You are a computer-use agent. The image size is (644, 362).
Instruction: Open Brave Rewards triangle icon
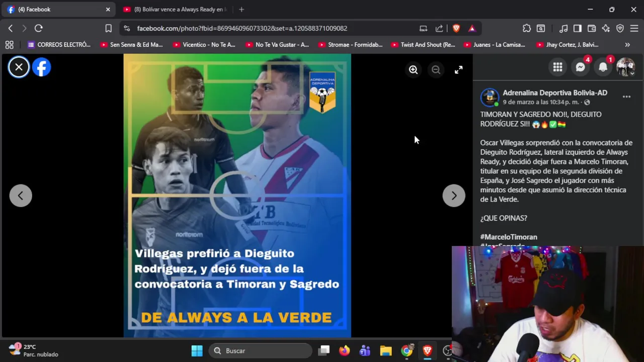[472, 28]
